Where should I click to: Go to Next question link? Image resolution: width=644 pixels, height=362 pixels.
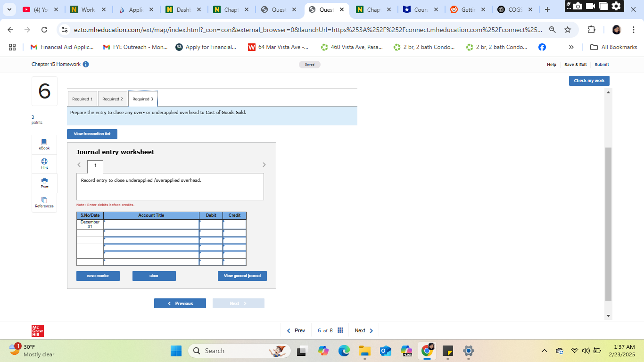point(364,330)
